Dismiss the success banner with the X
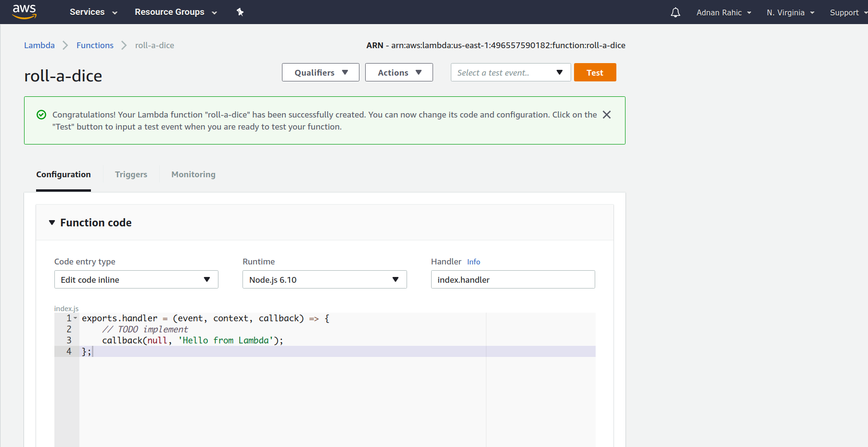The image size is (868, 447). tap(607, 115)
